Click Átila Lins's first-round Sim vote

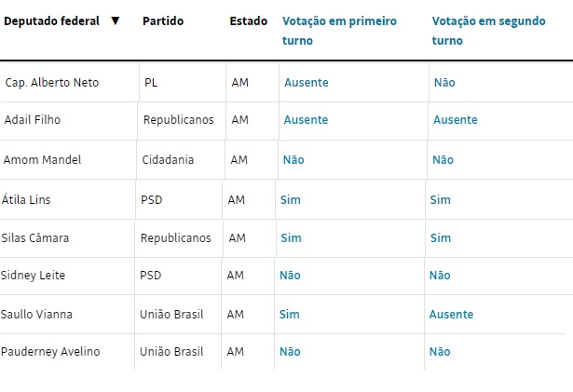(291, 200)
